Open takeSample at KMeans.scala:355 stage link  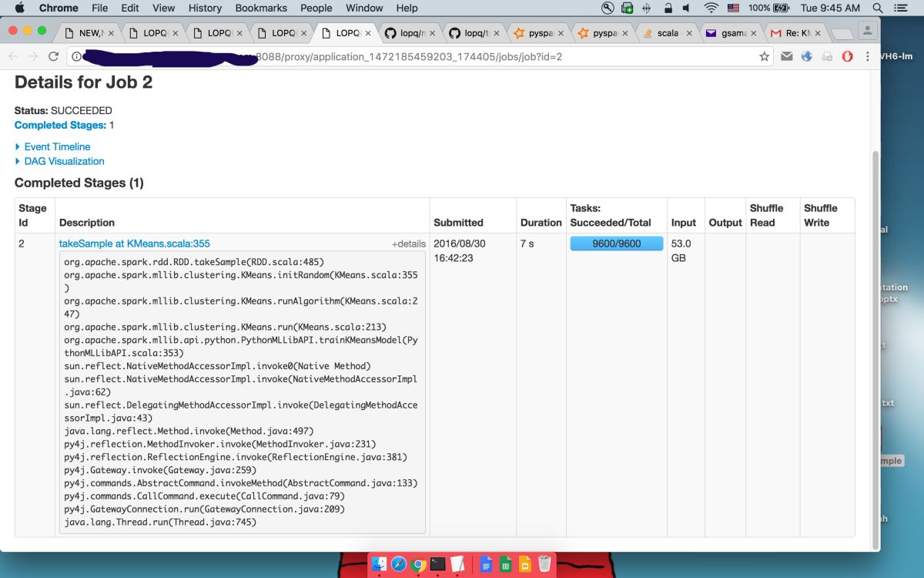(135, 243)
